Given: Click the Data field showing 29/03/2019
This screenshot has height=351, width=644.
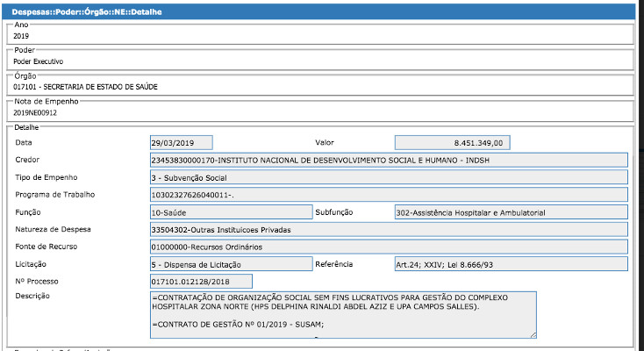Looking at the screenshot, I should pyautogui.click(x=182, y=142).
